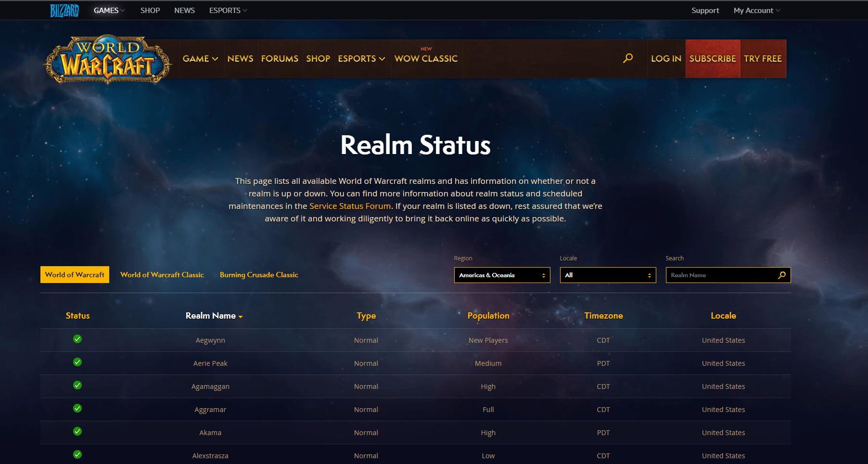The height and width of the screenshot is (464, 868).
Task: Open Shop in the top bar
Action: tap(150, 11)
